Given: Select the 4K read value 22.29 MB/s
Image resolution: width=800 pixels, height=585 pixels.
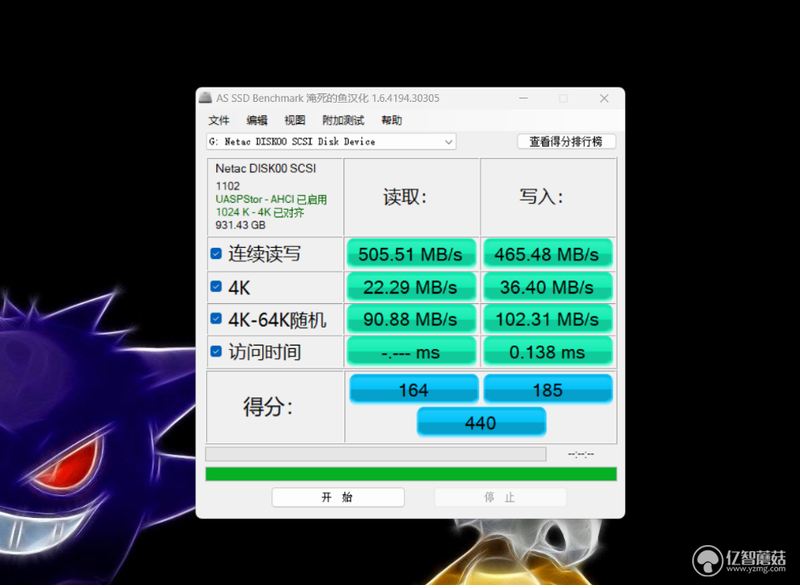Looking at the screenshot, I should coord(411,287).
